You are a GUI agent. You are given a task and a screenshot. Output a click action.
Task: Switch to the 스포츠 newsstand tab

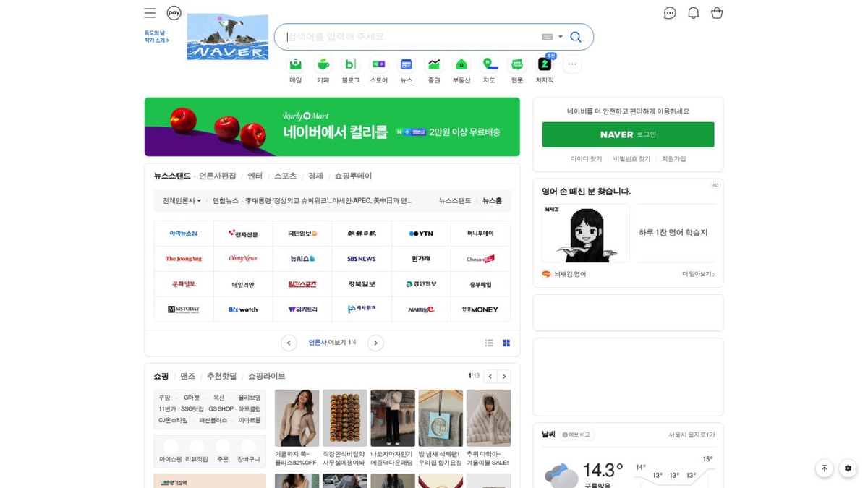285,176
